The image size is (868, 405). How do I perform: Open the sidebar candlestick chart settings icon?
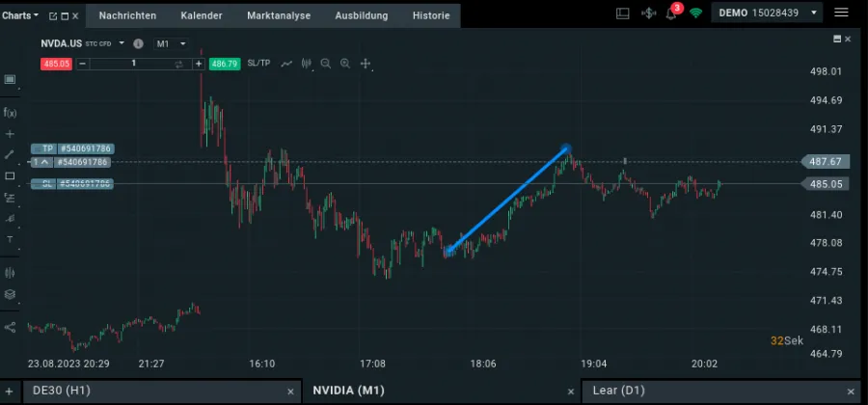(10, 273)
